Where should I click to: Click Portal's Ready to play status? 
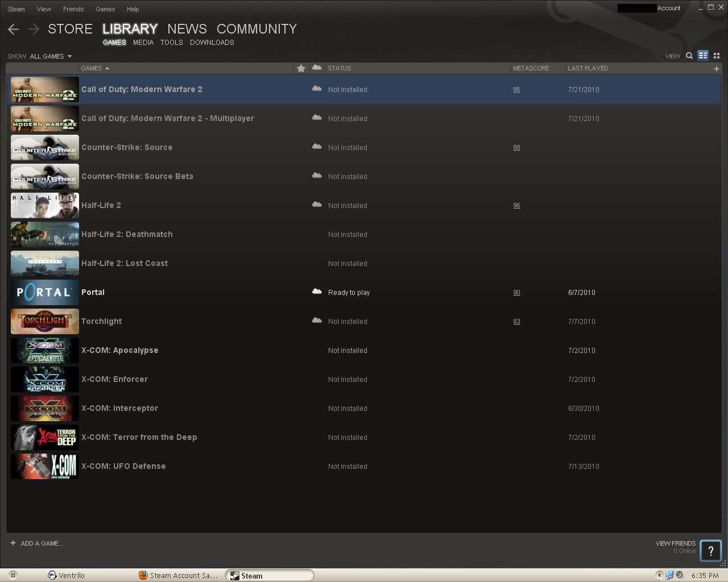click(x=349, y=293)
